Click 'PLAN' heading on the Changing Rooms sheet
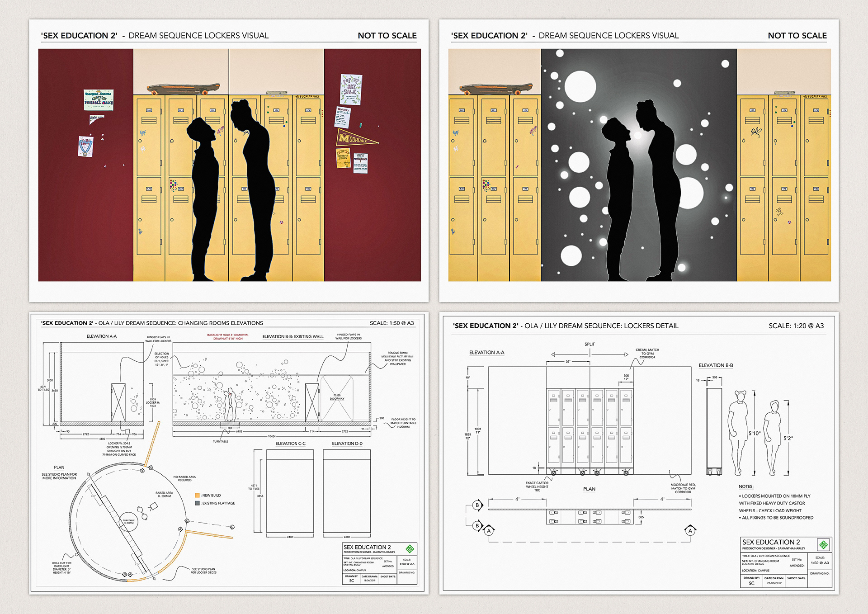The image size is (868, 614). [x=59, y=468]
